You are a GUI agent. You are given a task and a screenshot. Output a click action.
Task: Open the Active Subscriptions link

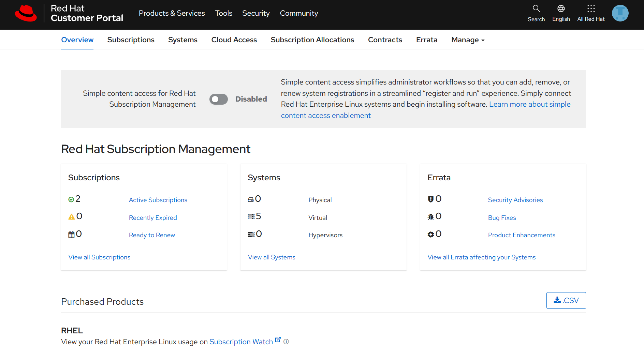(158, 200)
